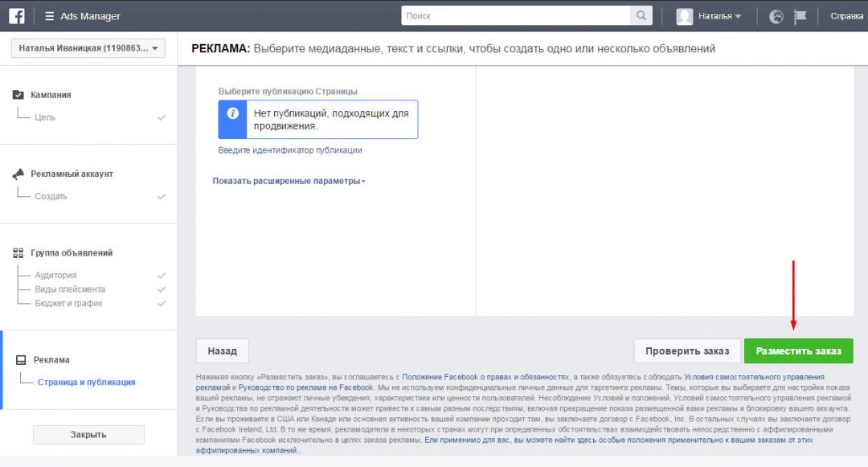868x467 pixels.
Task: Open the hamburger menu next to Ads Manager
Action: [x=49, y=16]
